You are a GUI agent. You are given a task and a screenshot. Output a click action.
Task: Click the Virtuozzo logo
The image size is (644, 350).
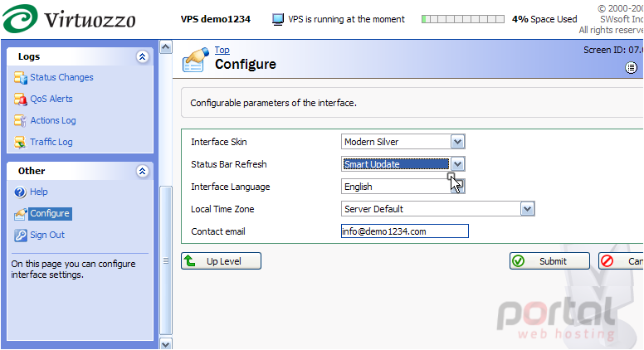[x=69, y=18]
